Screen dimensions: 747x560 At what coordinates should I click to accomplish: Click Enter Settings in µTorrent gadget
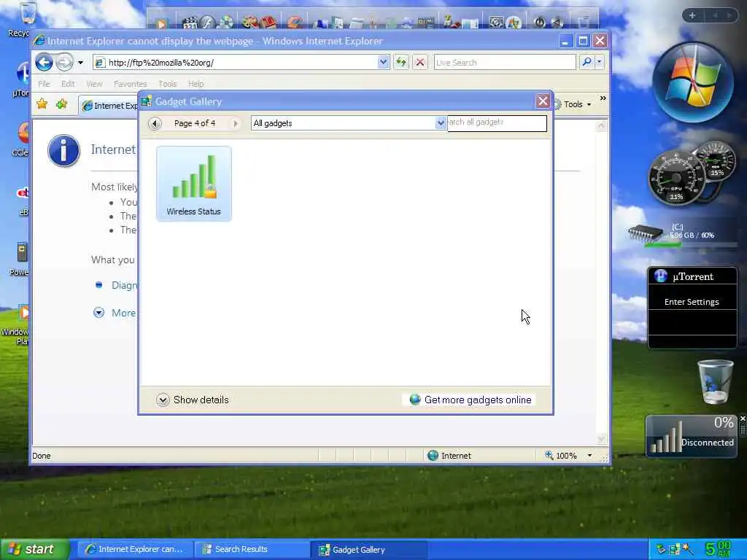692,302
